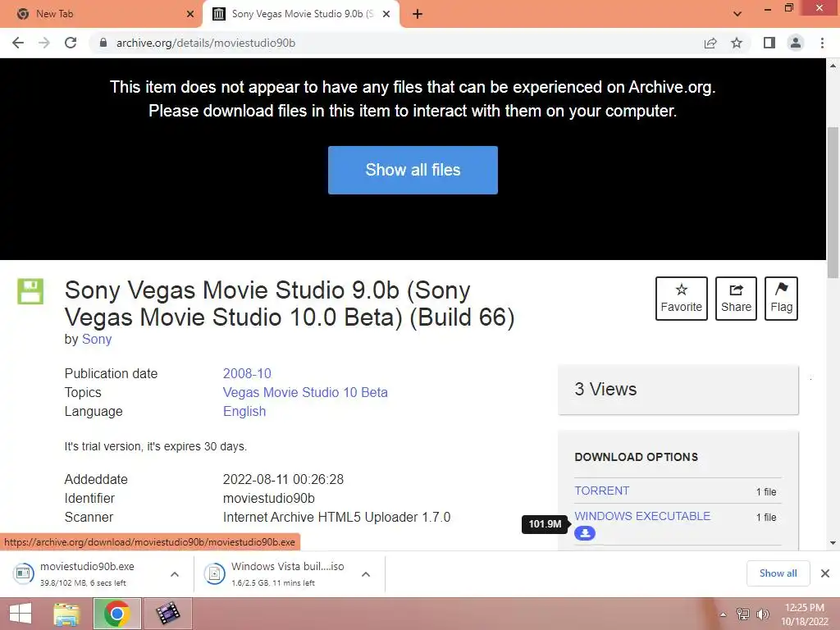Click the trial version description text

click(156, 446)
